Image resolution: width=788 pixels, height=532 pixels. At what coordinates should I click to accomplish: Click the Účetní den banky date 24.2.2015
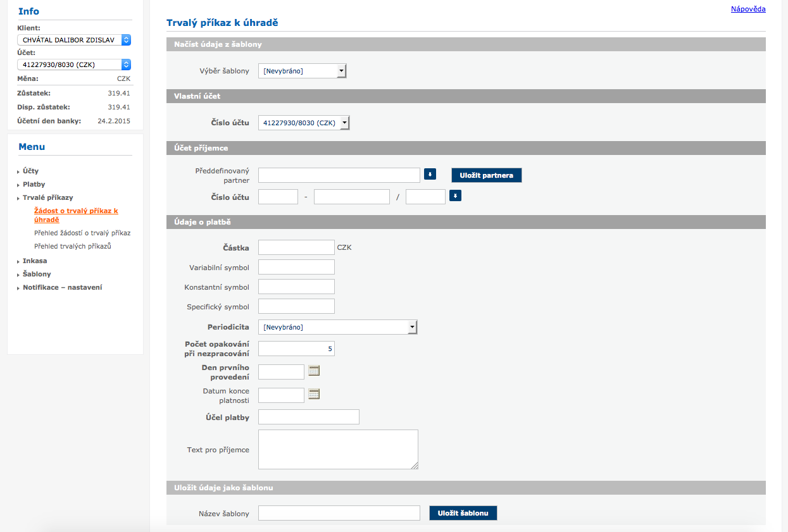tap(114, 121)
